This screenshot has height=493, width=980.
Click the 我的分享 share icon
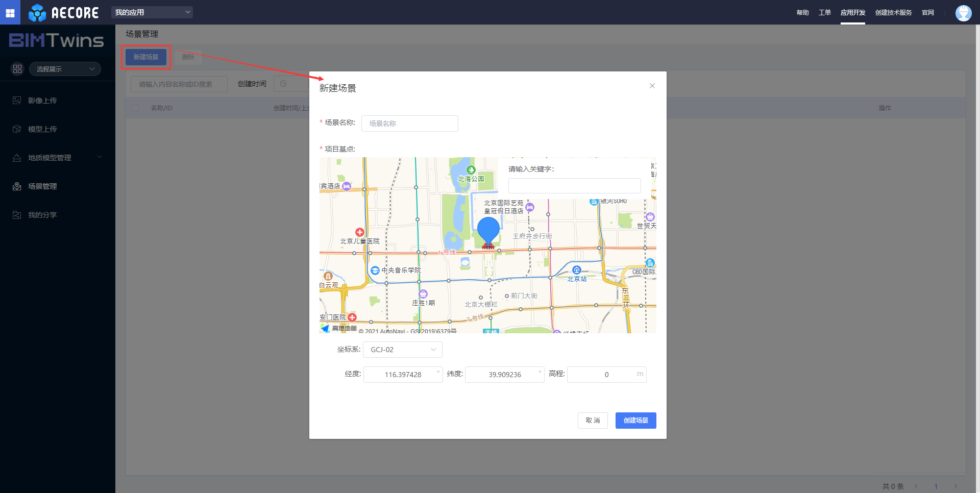(17, 215)
